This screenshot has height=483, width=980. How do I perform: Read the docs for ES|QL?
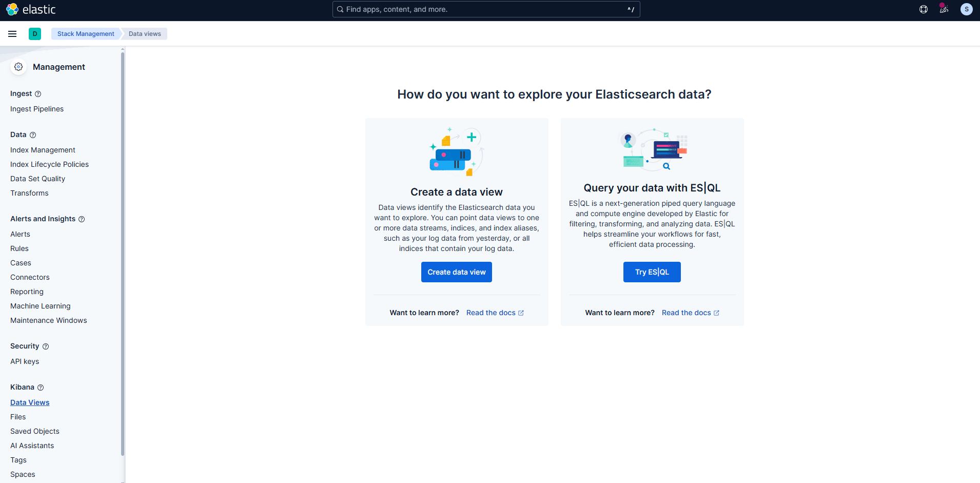(x=691, y=313)
